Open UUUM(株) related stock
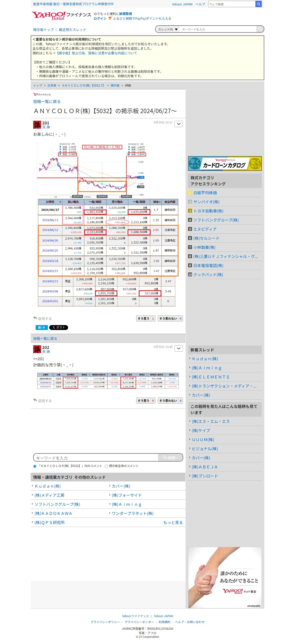Image resolution: width=295 pixels, height=644 pixels. pyautogui.click(x=203, y=439)
